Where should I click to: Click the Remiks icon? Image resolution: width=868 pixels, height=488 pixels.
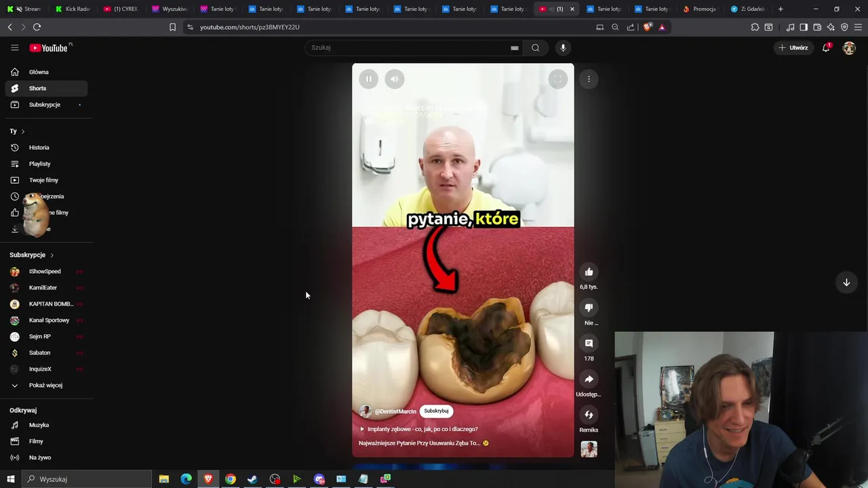click(589, 415)
